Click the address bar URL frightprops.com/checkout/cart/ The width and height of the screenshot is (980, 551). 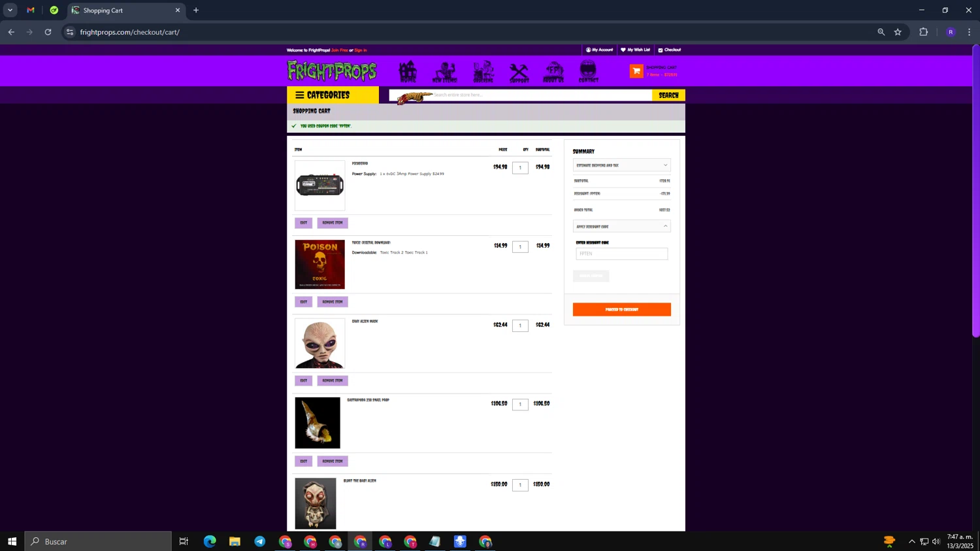point(129,32)
